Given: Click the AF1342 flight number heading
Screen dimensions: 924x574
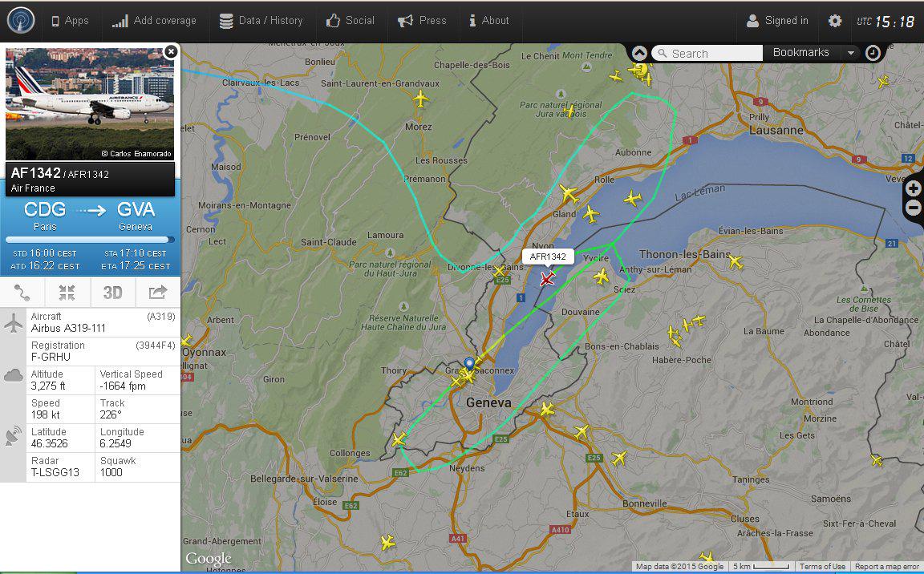Looking at the screenshot, I should [x=35, y=173].
